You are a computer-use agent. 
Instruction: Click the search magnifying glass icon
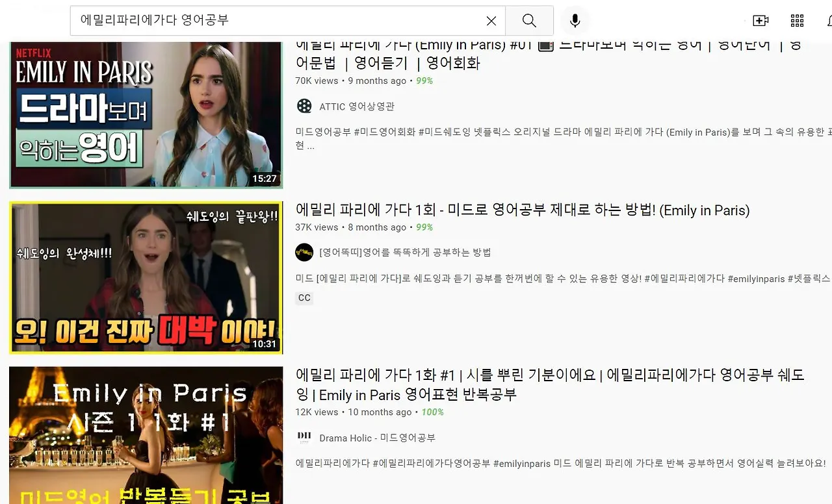point(529,20)
